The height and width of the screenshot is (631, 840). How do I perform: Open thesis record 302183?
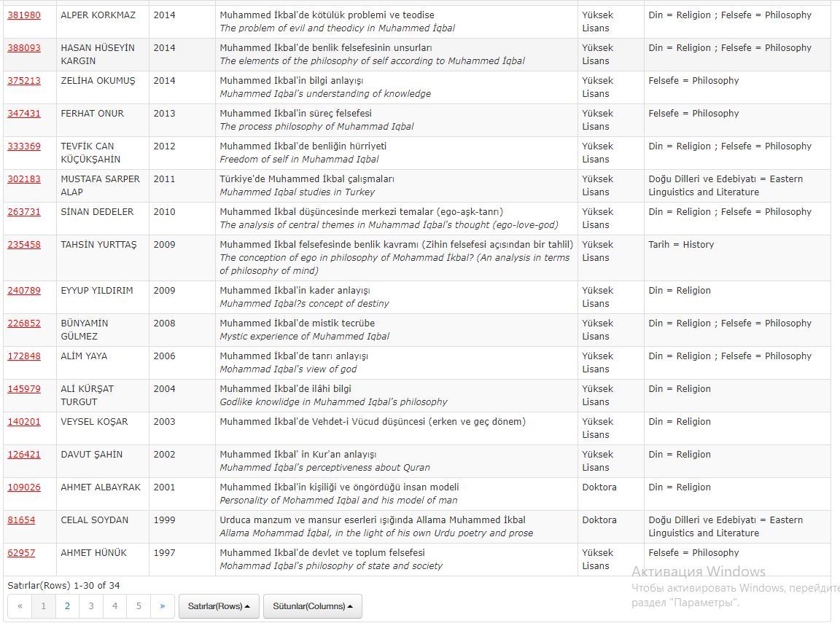[24, 179]
